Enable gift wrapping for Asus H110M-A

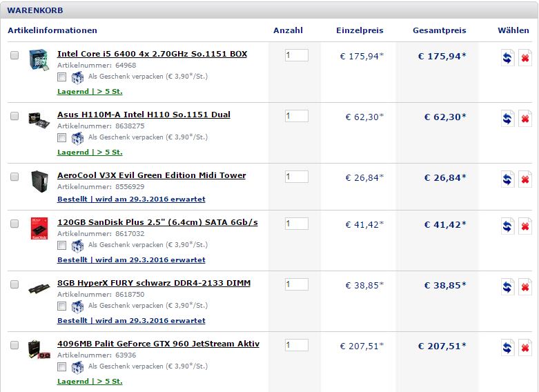[62, 138]
